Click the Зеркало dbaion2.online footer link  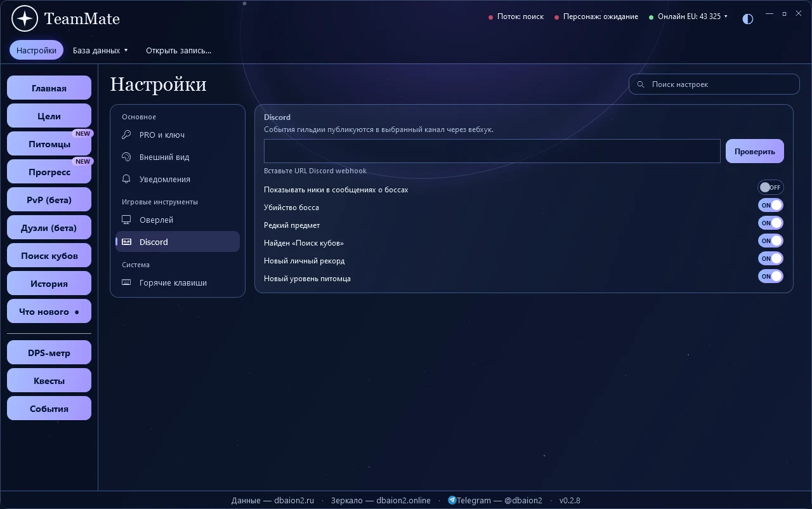381,500
